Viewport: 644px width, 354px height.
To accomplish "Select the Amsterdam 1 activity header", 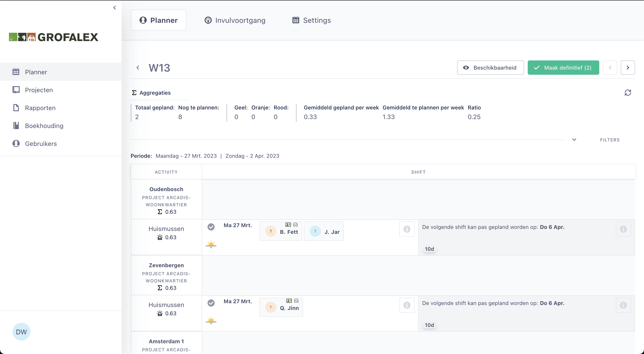I will [166, 341].
